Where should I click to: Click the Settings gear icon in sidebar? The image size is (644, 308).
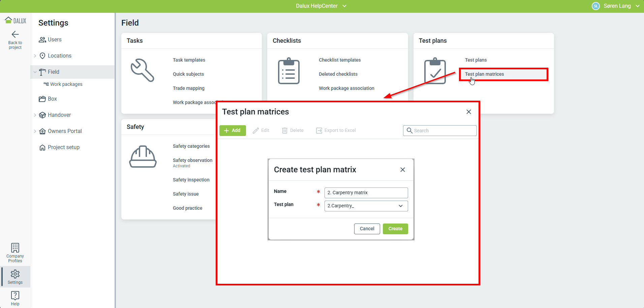[x=15, y=274]
